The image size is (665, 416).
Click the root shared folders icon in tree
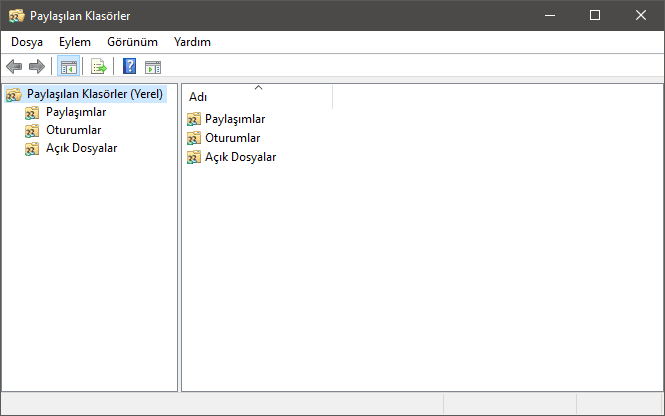coord(14,94)
